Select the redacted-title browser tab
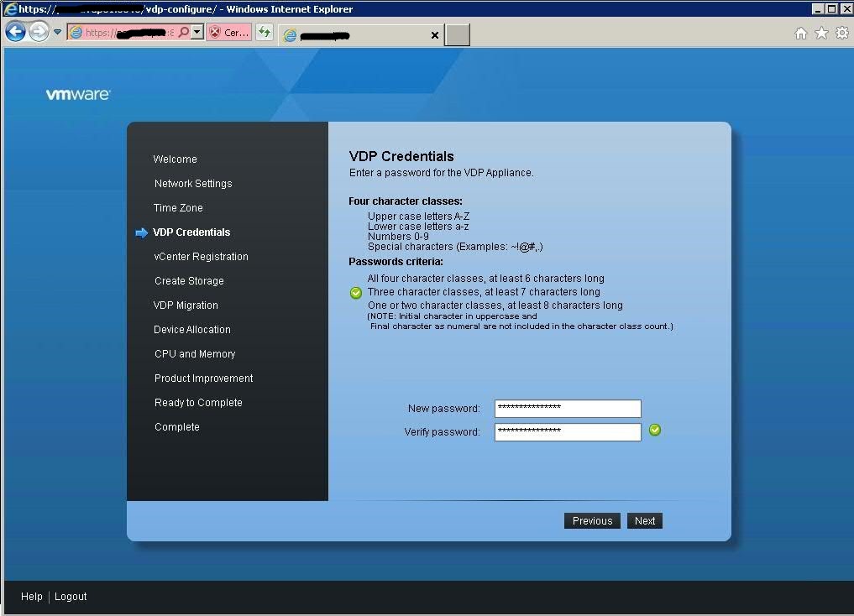The width and height of the screenshot is (854, 616). tap(361, 35)
